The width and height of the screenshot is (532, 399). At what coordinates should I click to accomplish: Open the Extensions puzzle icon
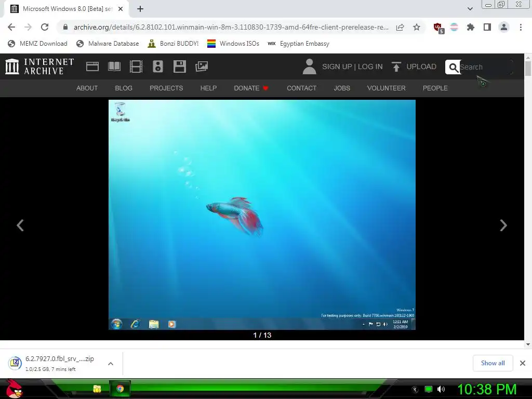pyautogui.click(x=471, y=27)
